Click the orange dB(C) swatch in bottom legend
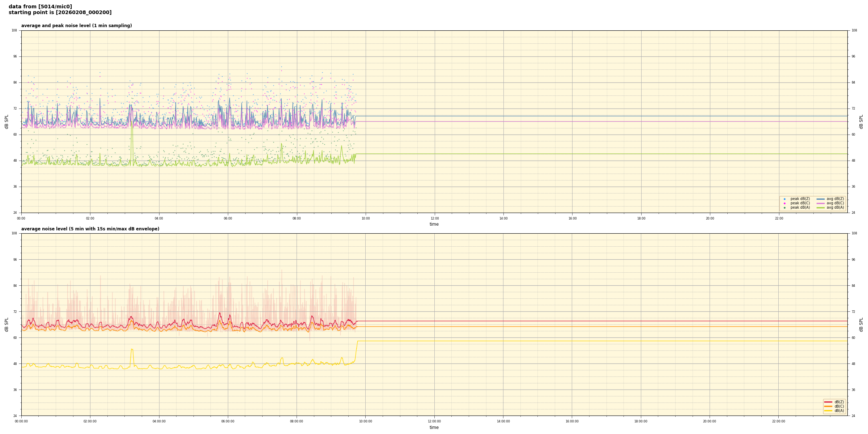Screen dimensions: 868x434 pyautogui.click(x=828, y=406)
